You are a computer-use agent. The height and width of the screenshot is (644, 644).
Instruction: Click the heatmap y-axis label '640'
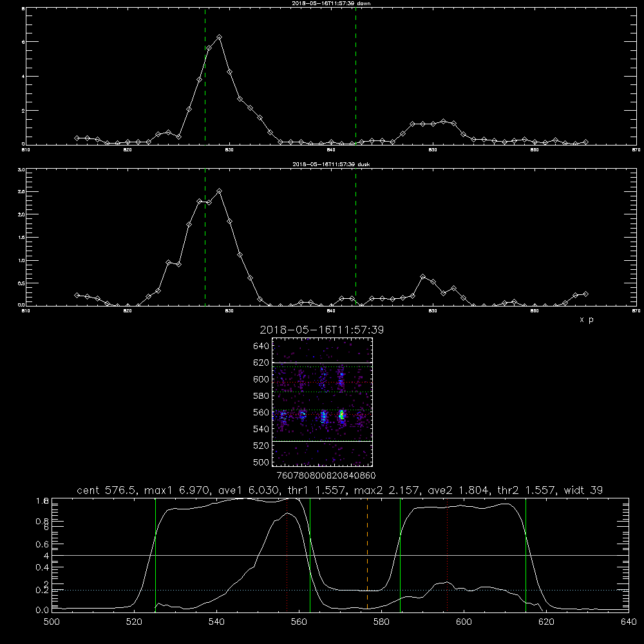[x=261, y=346]
